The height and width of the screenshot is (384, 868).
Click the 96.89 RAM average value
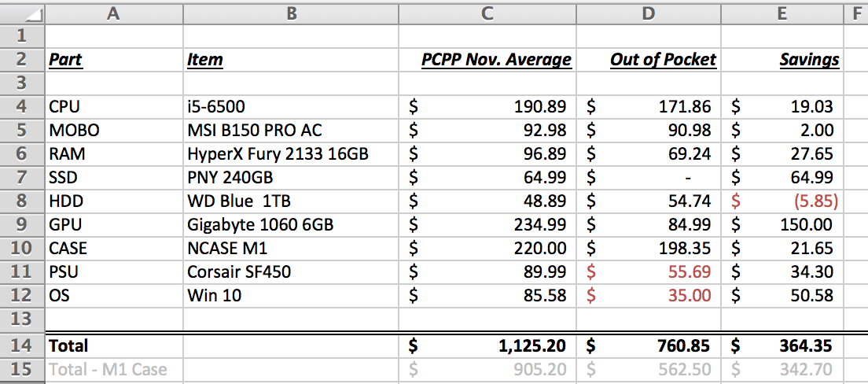tap(545, 153)
